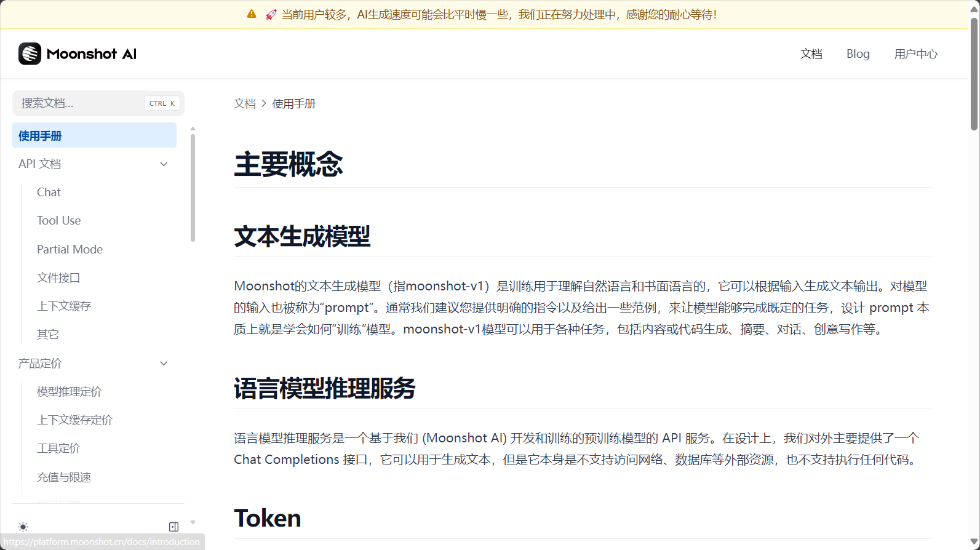Image resolution: width=980 pixels, height=550 pixels.
Task: Click the 产品定价 sidebar label
Action: [x=40, y=363]
